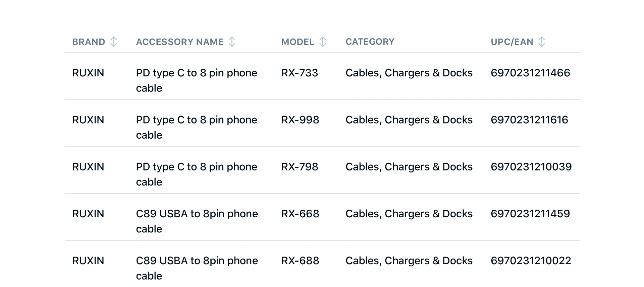Select model RX-998 cell
Viewport: 644px width, 287px height.
coord(300,120)
